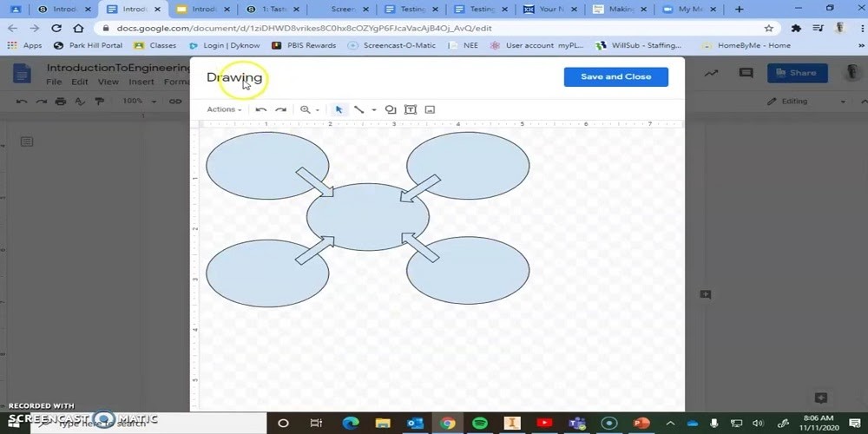
Task: Click the Undo arrow in Drawing toolbar
Action: (260, 110)
